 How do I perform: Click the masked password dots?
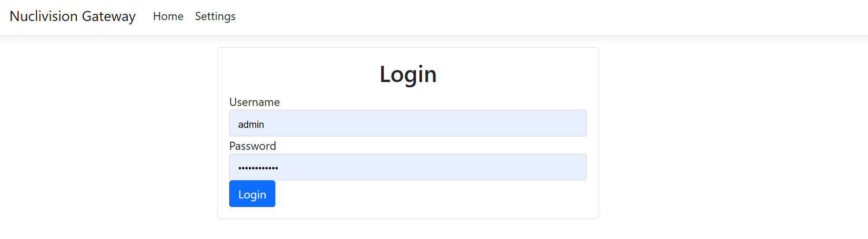click(258, 168)
